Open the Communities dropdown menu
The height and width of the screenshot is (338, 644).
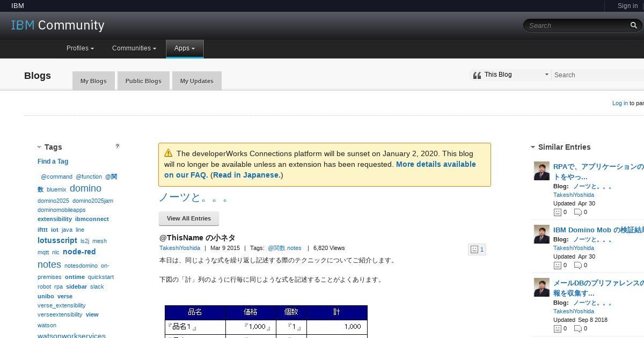pos(134,48)
